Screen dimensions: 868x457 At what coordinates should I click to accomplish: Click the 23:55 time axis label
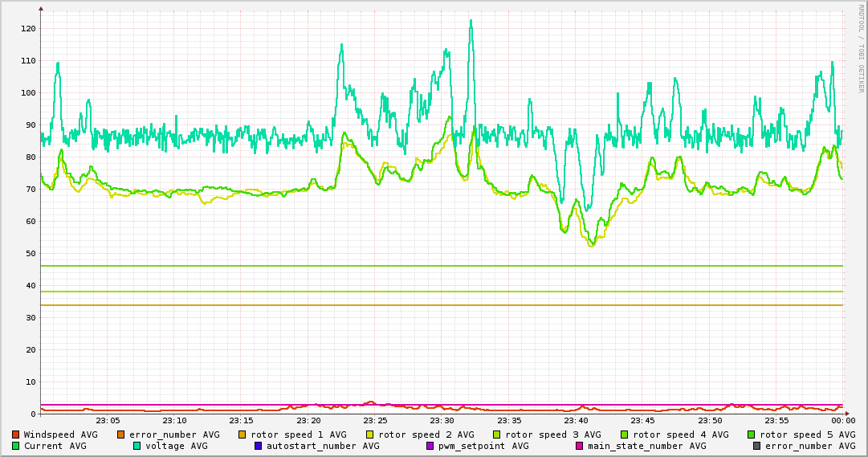coord(776,421)
